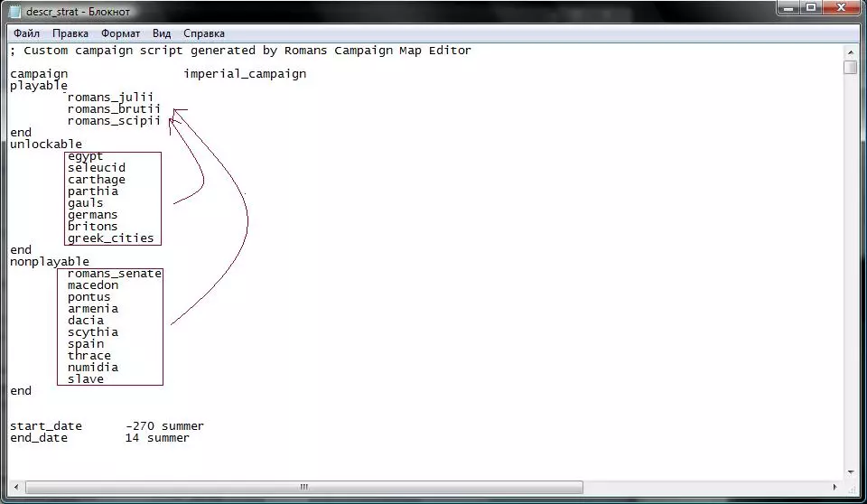Click the Notepad icon in title bar

(x=15, y=12)
